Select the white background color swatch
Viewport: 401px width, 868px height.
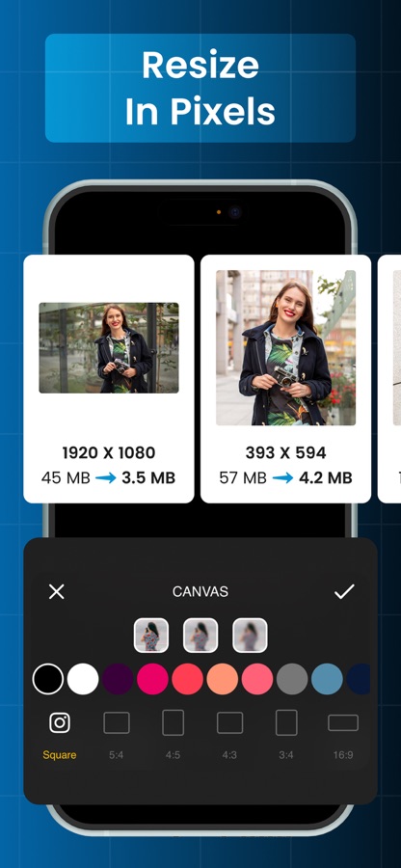[83, 679]
